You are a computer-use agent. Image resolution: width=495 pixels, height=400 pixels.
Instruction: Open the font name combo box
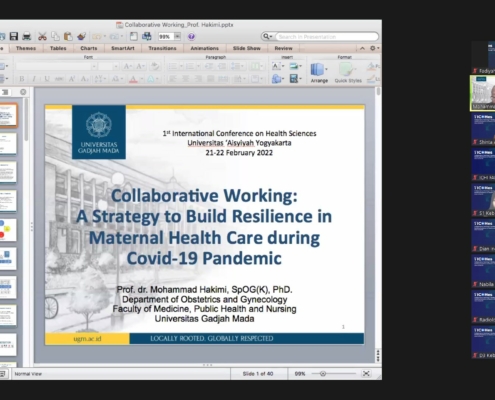[56, 67]
